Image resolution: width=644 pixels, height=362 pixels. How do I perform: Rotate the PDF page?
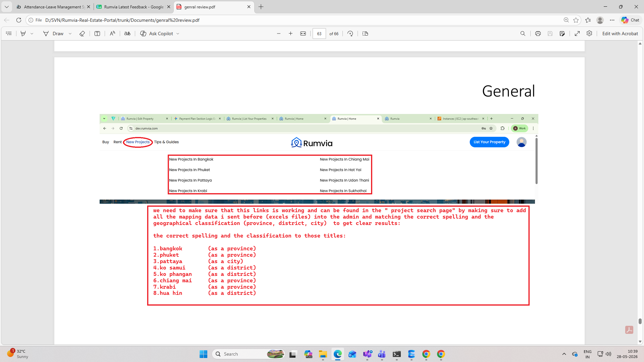click(350, 34)
